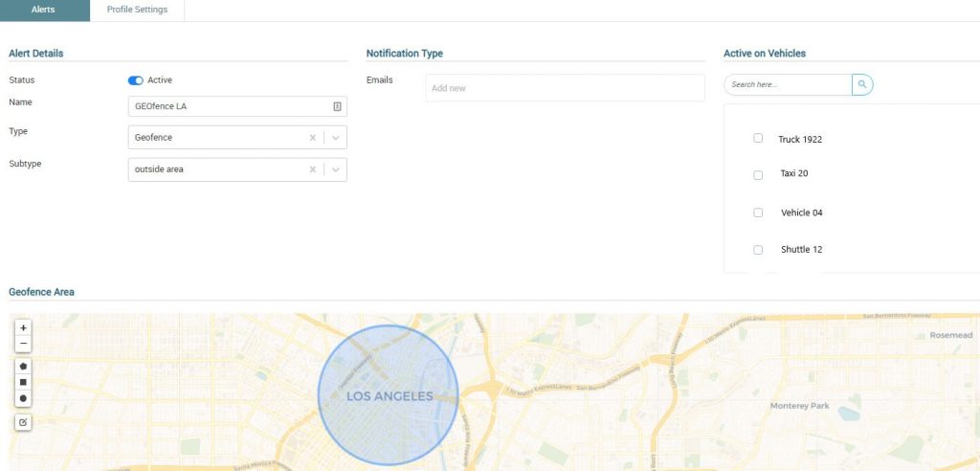
Task: Tick the Shuttle 12 checkbox
Action: (758, 250)
